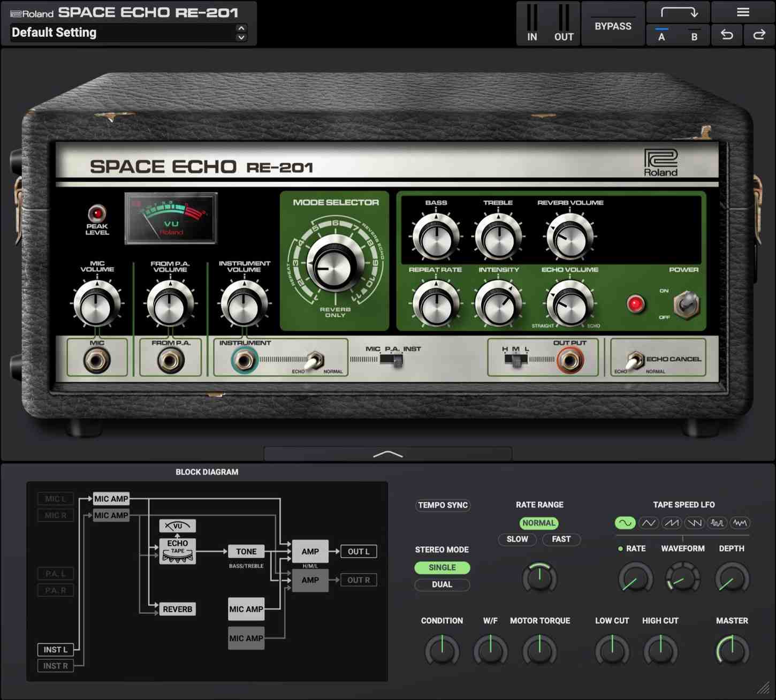776x700 pixels.
Task: Open the Default Setting preset dropdown
Action: click(123, 33)
